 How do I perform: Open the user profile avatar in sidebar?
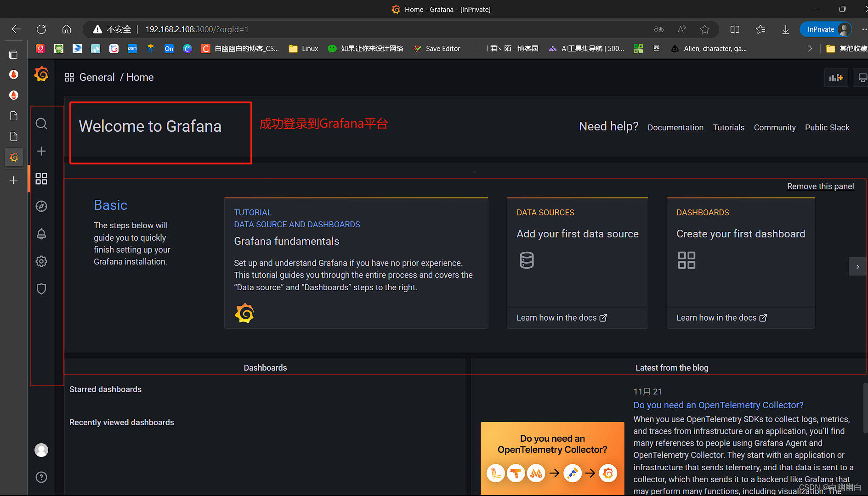[x=41, y=450]
